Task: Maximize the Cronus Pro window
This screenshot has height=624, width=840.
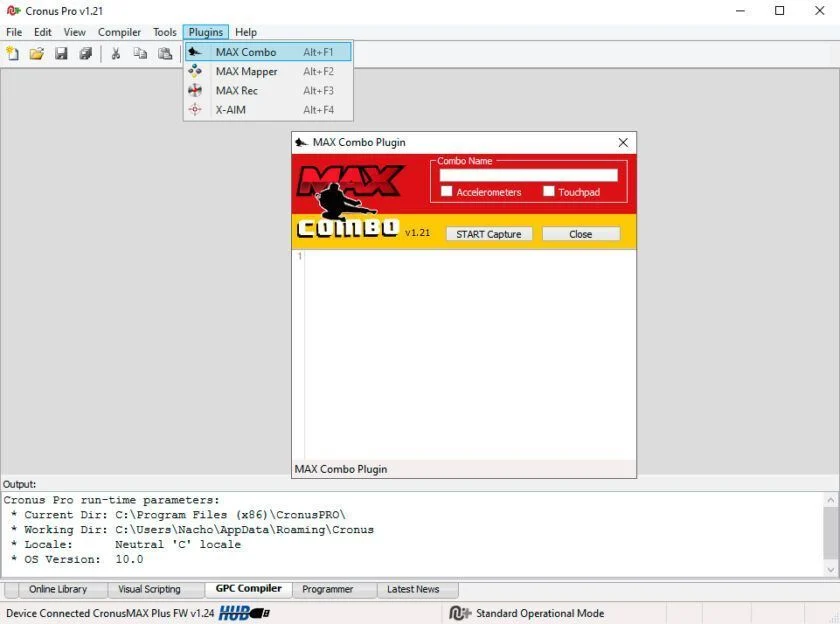Action: 779,11
